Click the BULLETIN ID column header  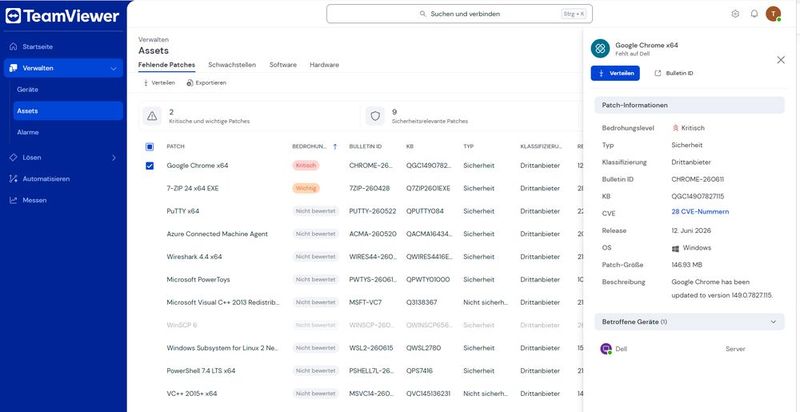pos(365,146)
